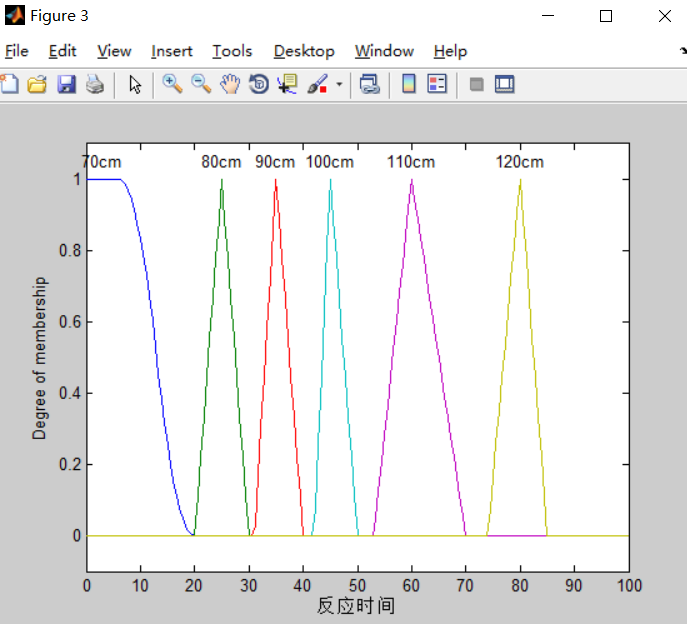Click the x-axis tick label 100
Image resolution: width=687 pixels, height=624 pixels.
point(629,585)
